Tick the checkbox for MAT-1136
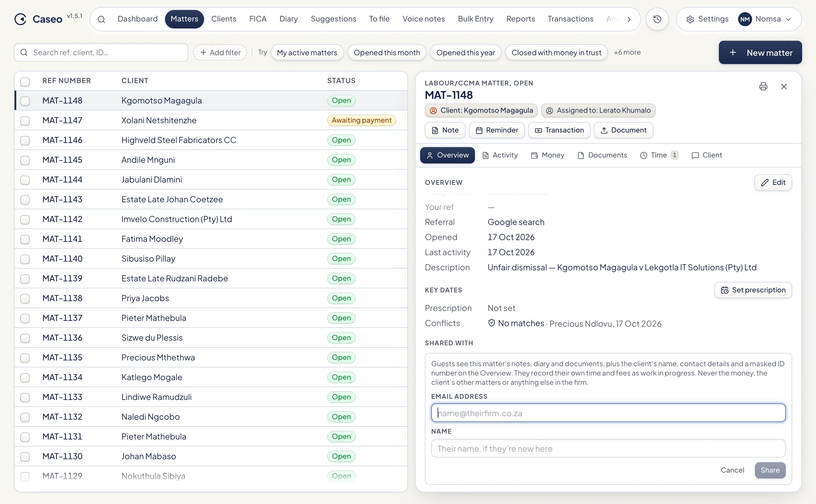Viewport: 816px width, 504px height. [x=25, y=338]
